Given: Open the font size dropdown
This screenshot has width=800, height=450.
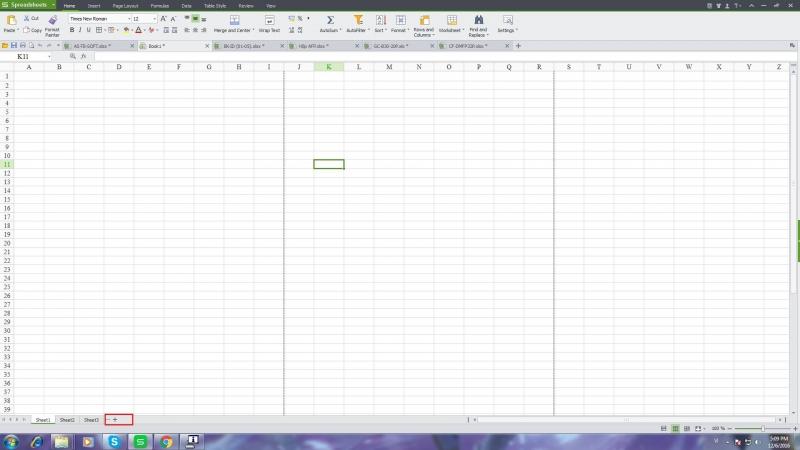Looking at the screenshot, I should (x=154, y=19).
